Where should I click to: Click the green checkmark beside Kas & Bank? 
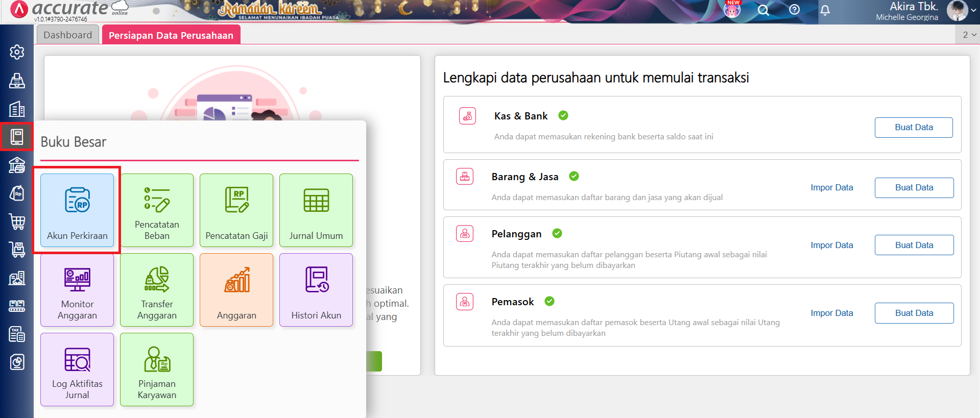pyautogui.click(x=563, y=116)
